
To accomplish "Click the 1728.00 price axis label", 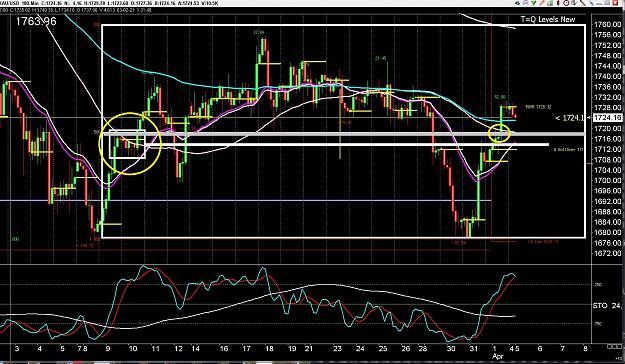I will tap(608, 107).
